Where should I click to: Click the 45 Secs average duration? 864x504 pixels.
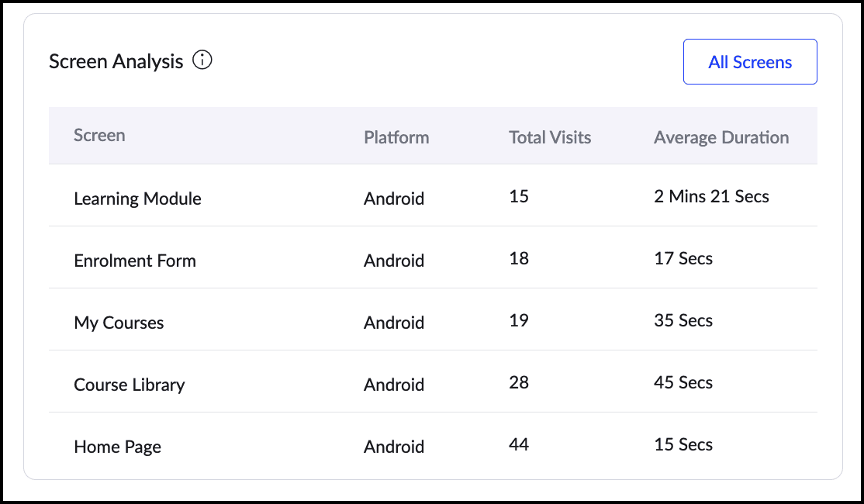click(x=683, y=383)
